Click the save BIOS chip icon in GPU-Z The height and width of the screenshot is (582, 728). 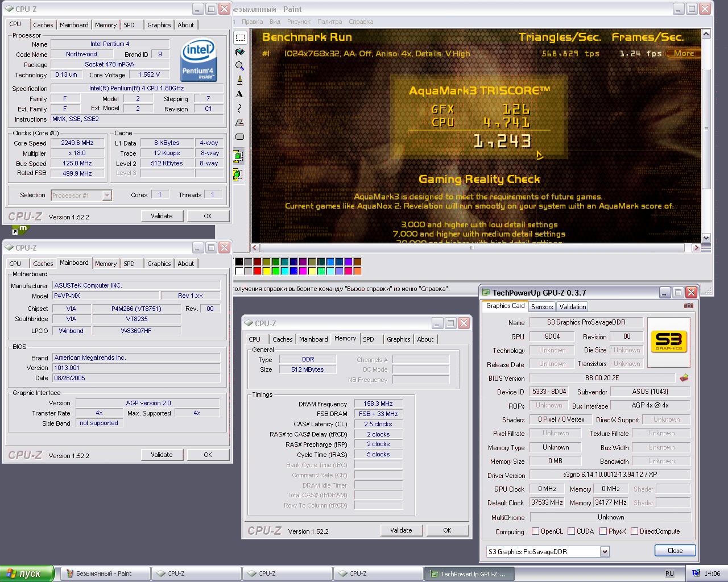684,378
